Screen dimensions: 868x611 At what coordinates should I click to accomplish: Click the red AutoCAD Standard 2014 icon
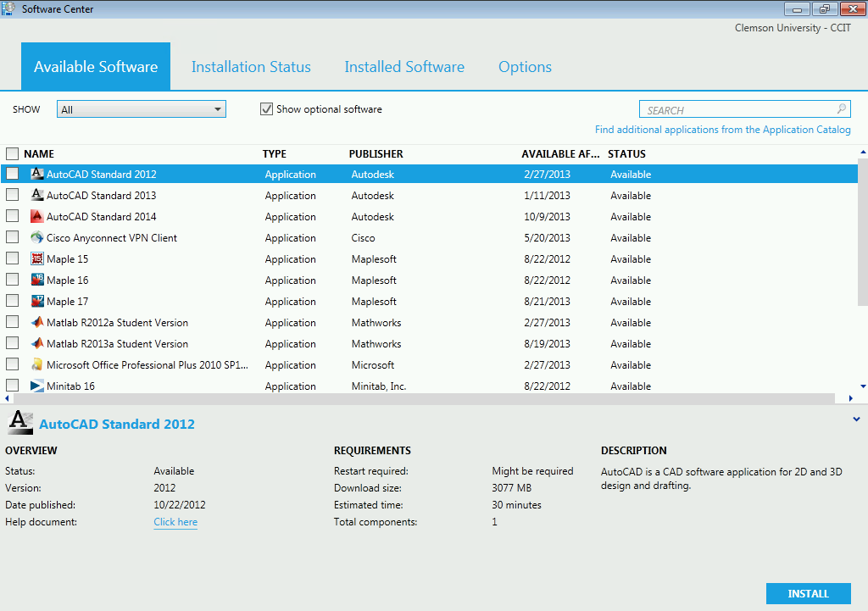(x=37, y=216)
